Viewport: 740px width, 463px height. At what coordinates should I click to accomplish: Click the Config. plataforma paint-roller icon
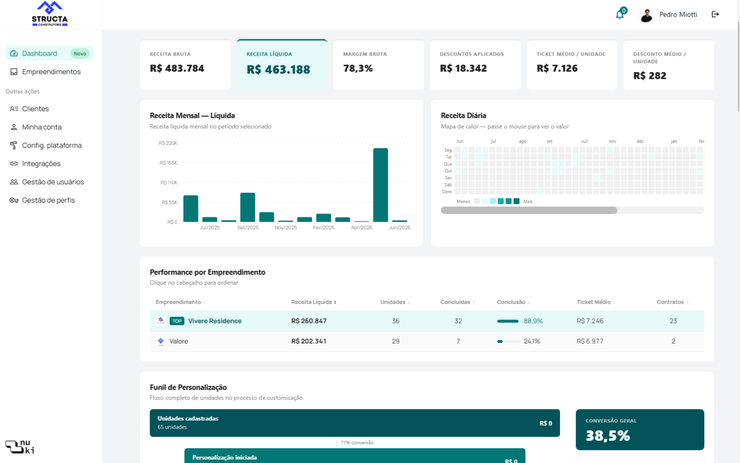click(x=14, y=145)
